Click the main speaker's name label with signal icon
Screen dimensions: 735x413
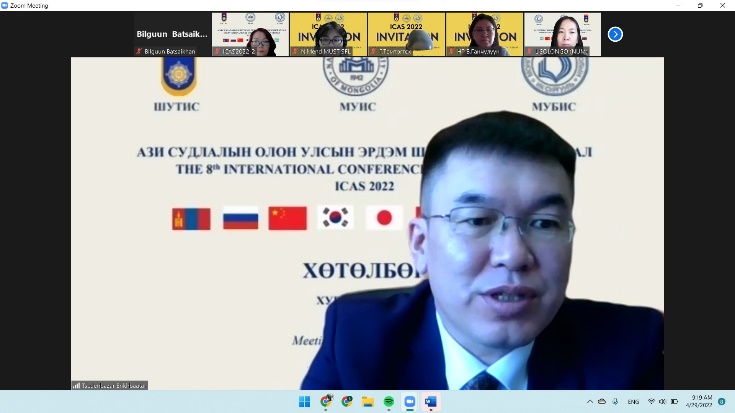tap(109, 385)
